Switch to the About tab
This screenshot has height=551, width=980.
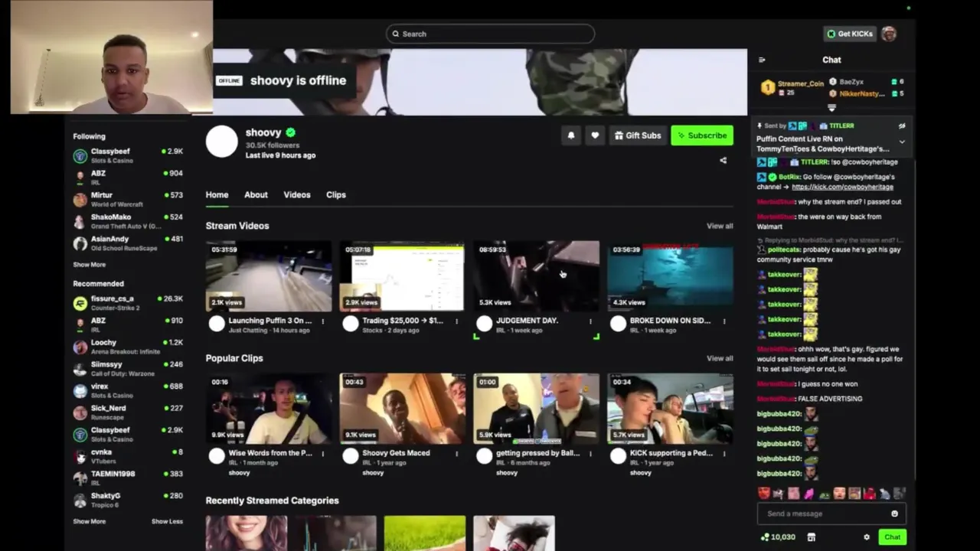click(256, 195)
